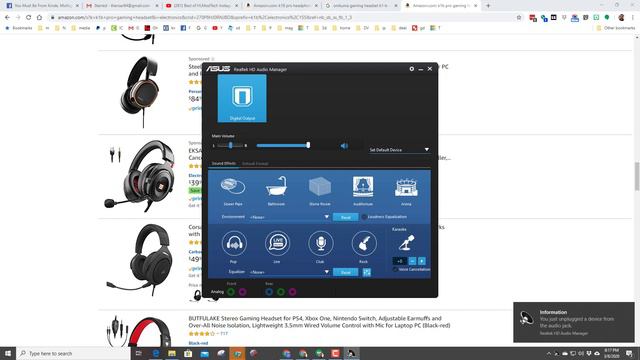Screen dimensions: 640x360
Task: Switch to the Sound Effects tab
Action: (x=224, y=163)
